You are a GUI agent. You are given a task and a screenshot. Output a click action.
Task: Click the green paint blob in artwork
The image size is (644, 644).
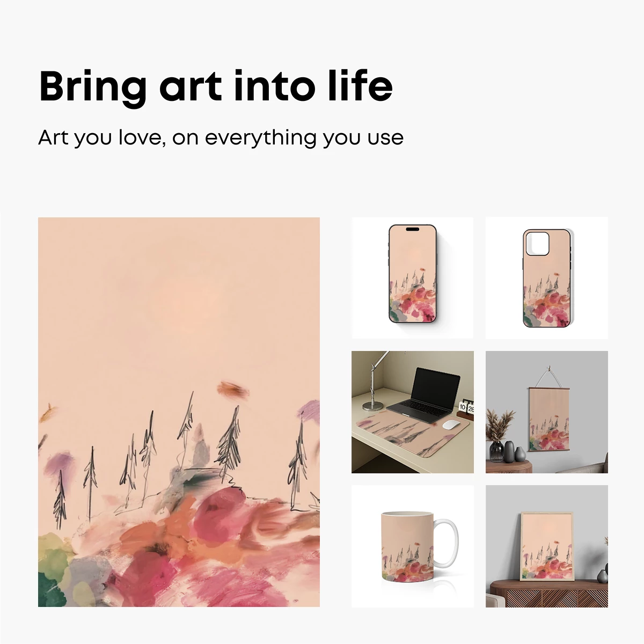coord(52,588)
